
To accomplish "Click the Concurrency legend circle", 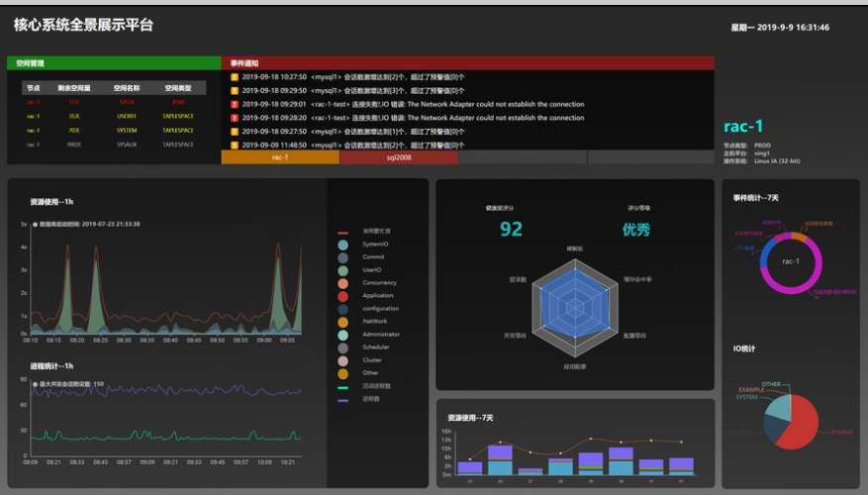I will (343, 282).
